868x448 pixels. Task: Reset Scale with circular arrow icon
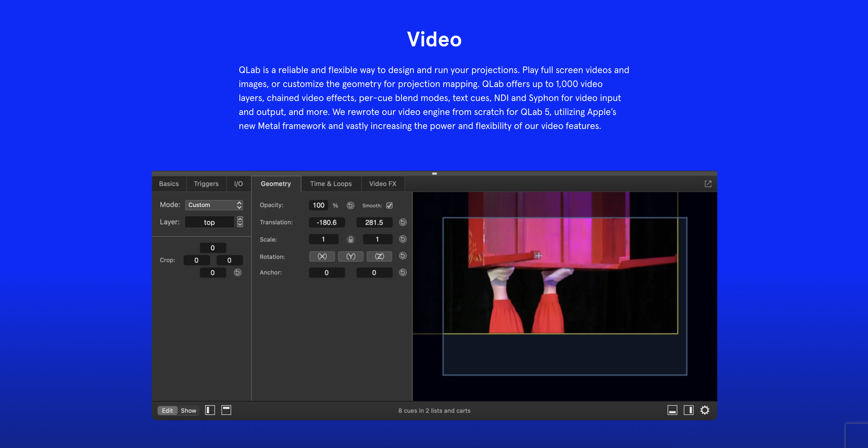(x=403, y=239)
